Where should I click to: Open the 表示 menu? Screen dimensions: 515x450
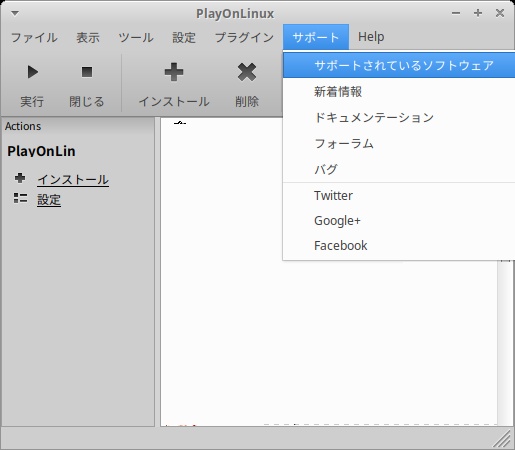(88, 37)
